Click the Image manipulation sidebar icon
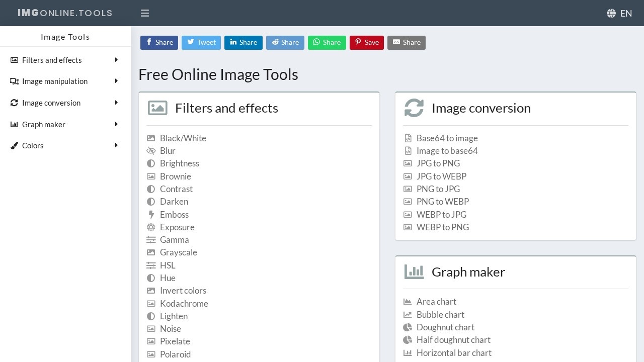Screen dimensions: 644x362 click(14, 81)
